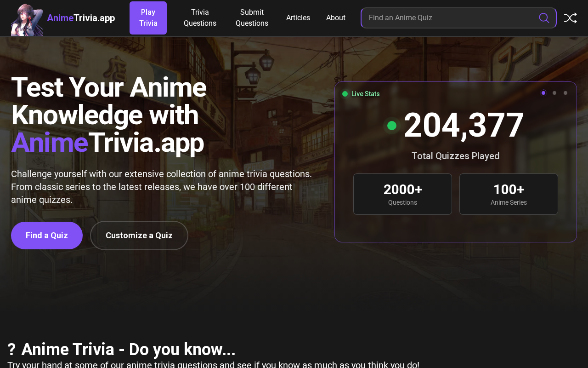
Task: Click the large green dot beside 204,377
Action: pos(392,126)
